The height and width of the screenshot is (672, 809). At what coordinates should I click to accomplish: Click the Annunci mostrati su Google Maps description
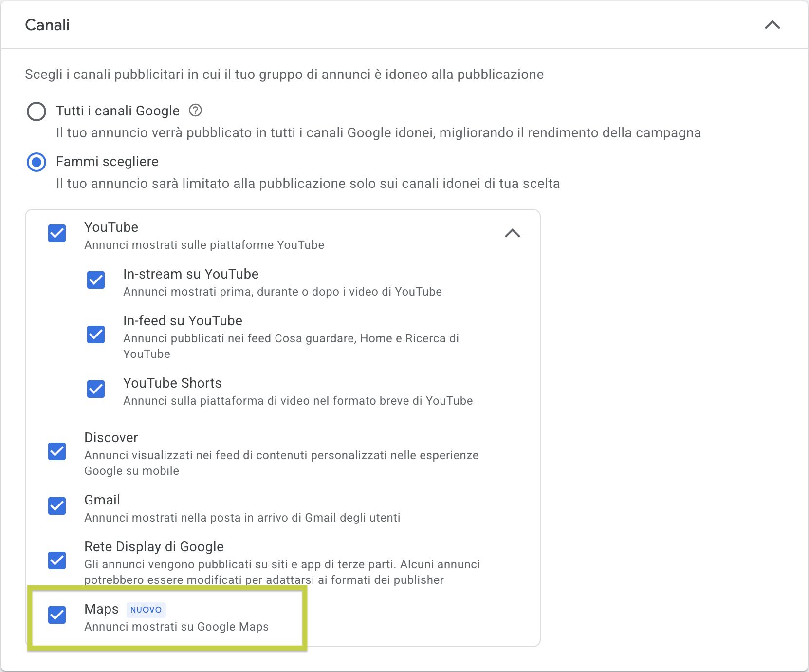[176, 627]
